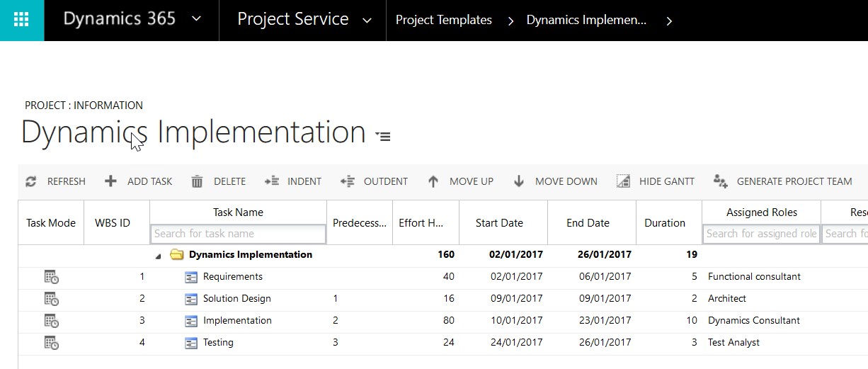
Task: Expand chevron after Dynamics Implemen... breadcrumb
Action: pyautogui.click(x=669, y=21)
